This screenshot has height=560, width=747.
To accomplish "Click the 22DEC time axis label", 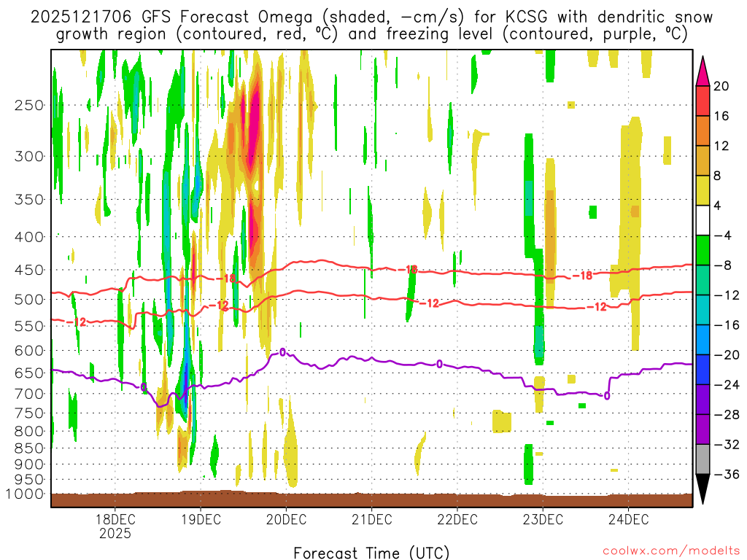I will [457, 519].
